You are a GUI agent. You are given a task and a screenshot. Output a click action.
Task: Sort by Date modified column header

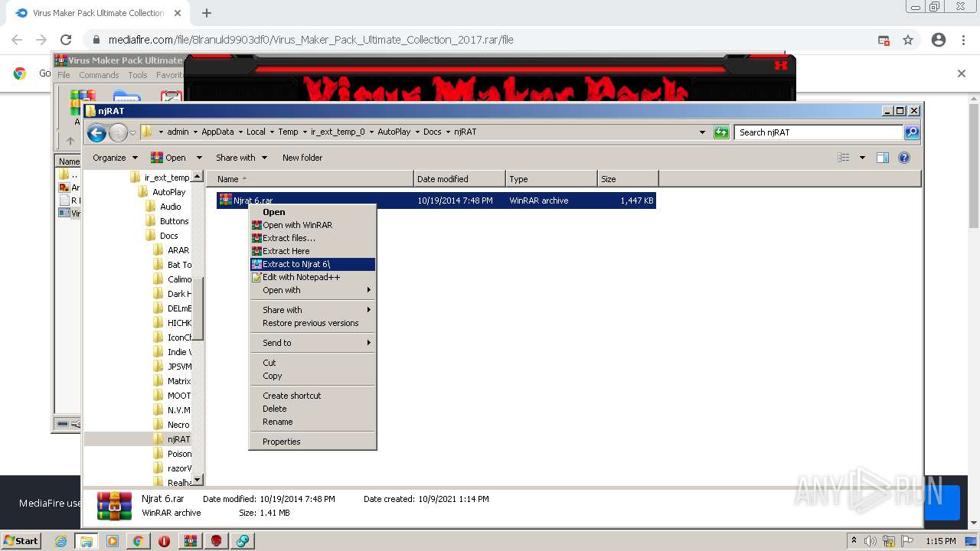(x=459, y=179)
